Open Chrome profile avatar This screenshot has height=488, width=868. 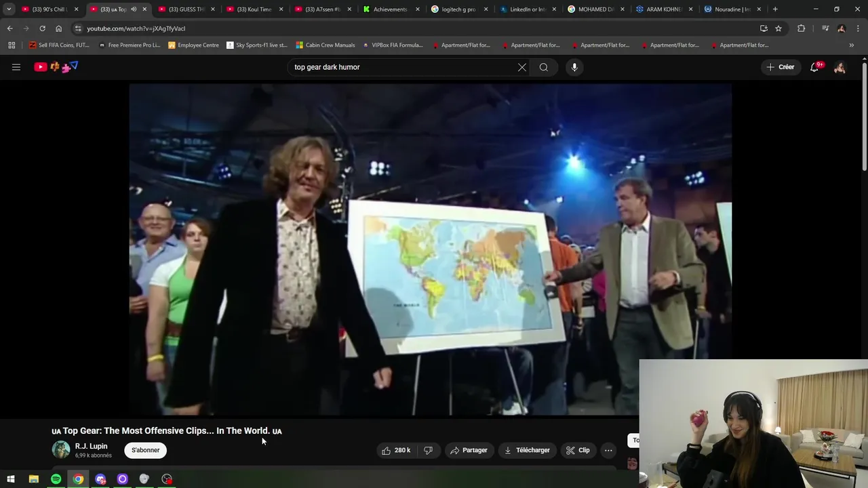click(x=842, y=28)
